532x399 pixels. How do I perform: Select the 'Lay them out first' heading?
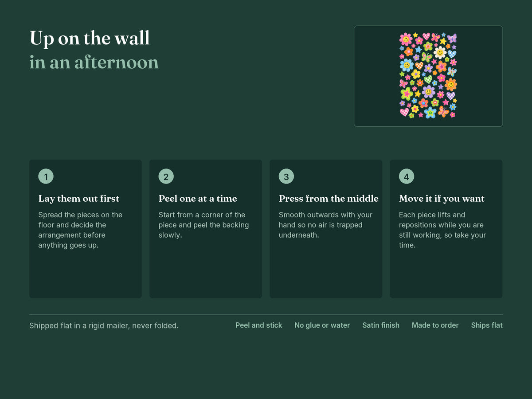pyautogui.click(x=79, y=199)
